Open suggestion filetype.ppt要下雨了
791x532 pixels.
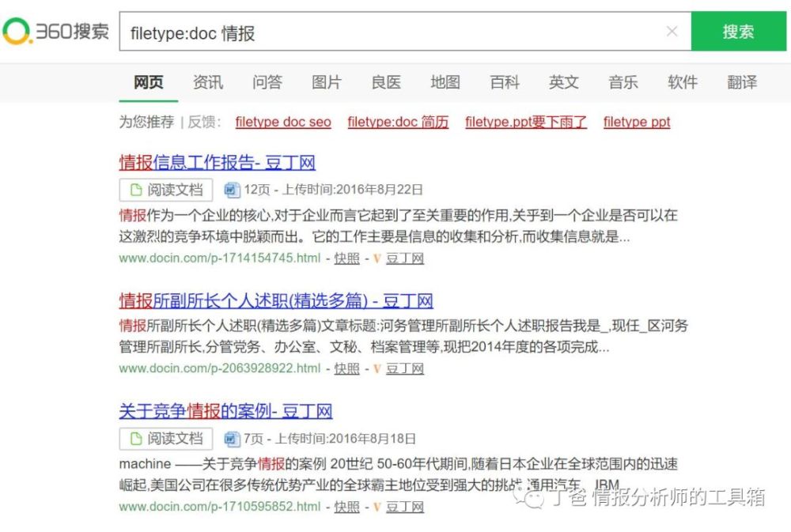point(526,122)
